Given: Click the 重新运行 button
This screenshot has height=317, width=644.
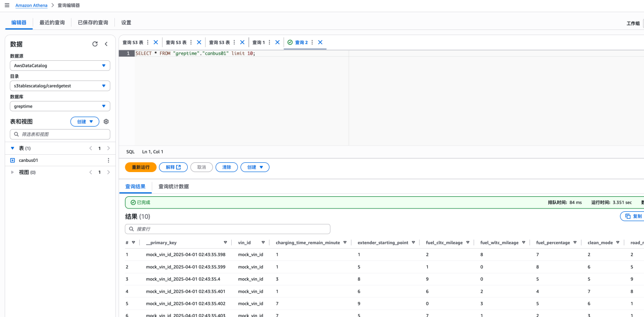Looking at the screenshot, I should coord(141,167).
